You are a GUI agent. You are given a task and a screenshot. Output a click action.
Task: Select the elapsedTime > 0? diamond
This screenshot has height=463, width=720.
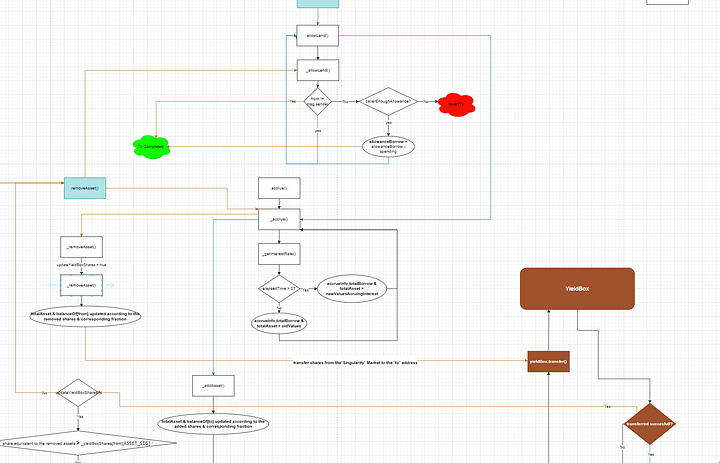279,290
